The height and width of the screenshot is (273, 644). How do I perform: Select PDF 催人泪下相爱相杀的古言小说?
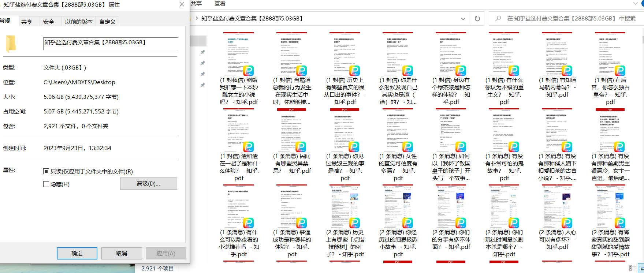[557, 145]
